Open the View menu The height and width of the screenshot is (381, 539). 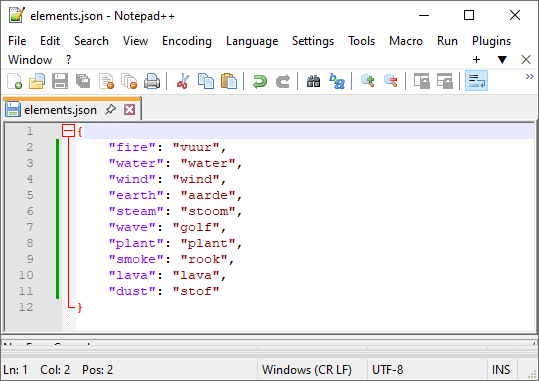pyautogui.click(x=135, y=41)
